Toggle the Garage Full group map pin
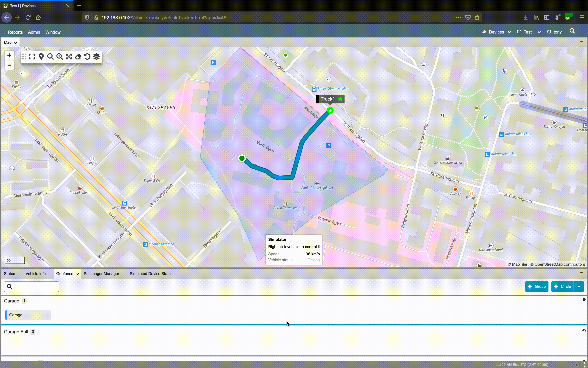This screenshot has height=368, width=588. coord(584,332)
